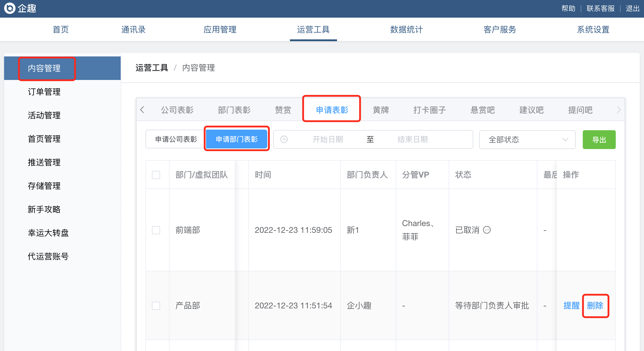Switch to the 赞赏 content tab
The width and height of the screenshot is (644, 351).
click(283, 110)
